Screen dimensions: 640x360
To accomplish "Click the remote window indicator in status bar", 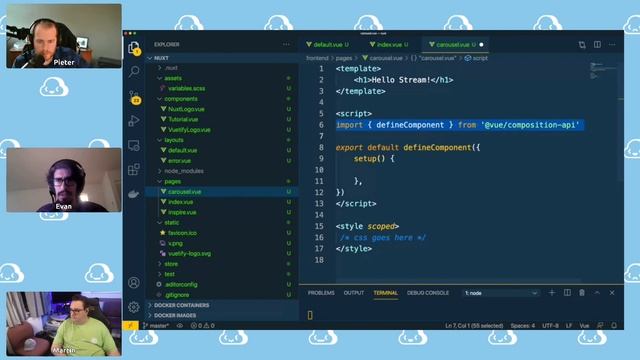I will [x=131, y=326].
